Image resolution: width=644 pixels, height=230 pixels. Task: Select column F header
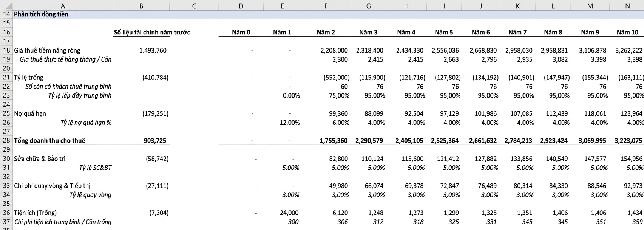pyautogui.click(x=326, y=6)
